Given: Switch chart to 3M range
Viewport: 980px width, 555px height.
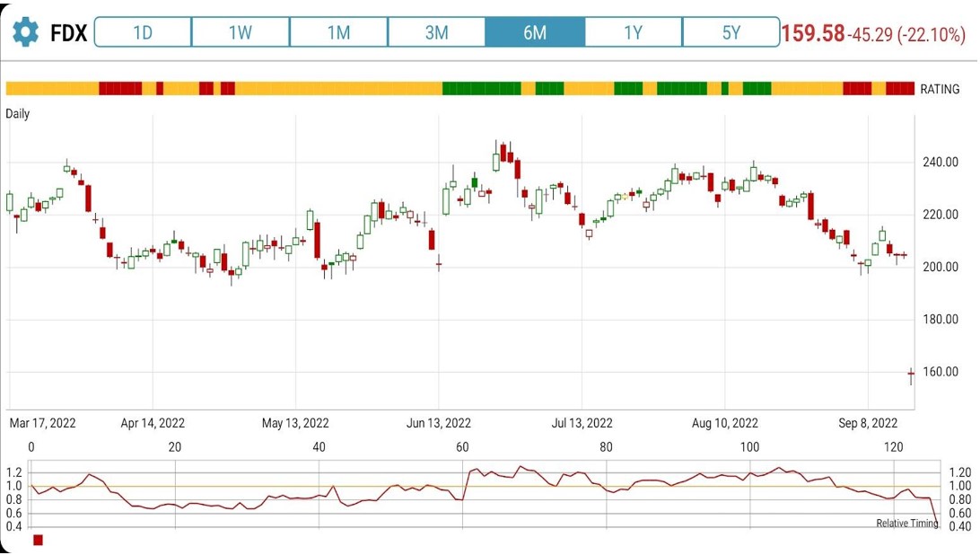Looking at the screenshot, I should click(436, 32).
